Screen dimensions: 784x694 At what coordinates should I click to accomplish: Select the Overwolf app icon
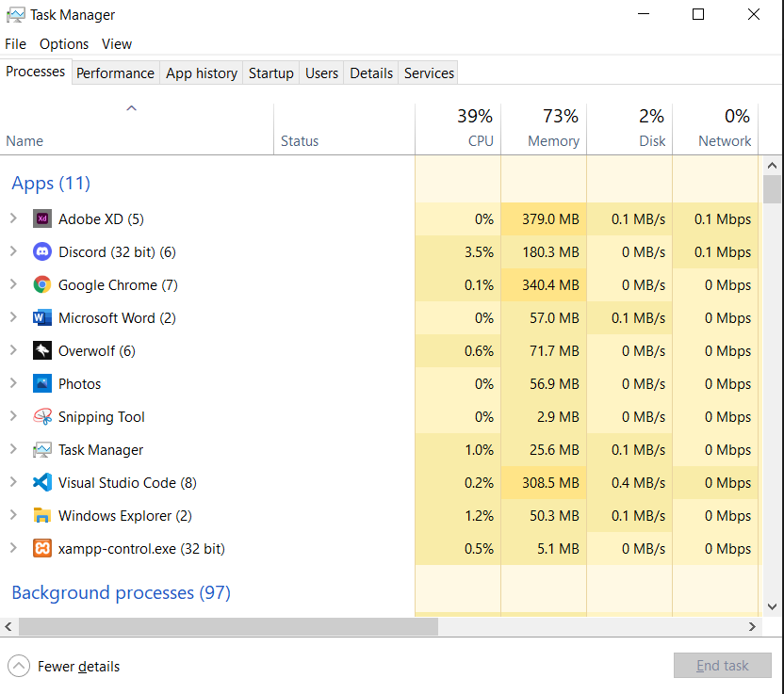[x=41, y=351]
